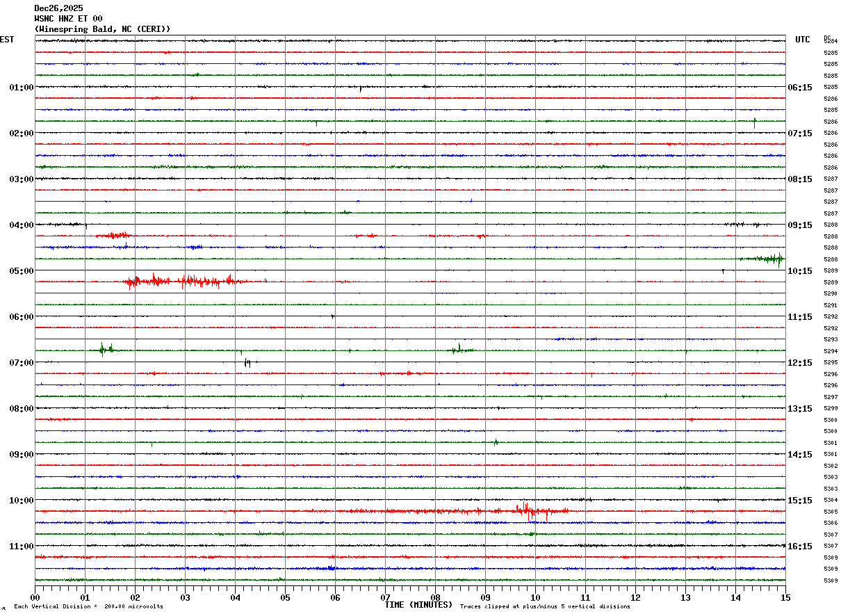Click minute 10 on the bottom time axis
Screen dimensions: 841x616
pos(535,597)
